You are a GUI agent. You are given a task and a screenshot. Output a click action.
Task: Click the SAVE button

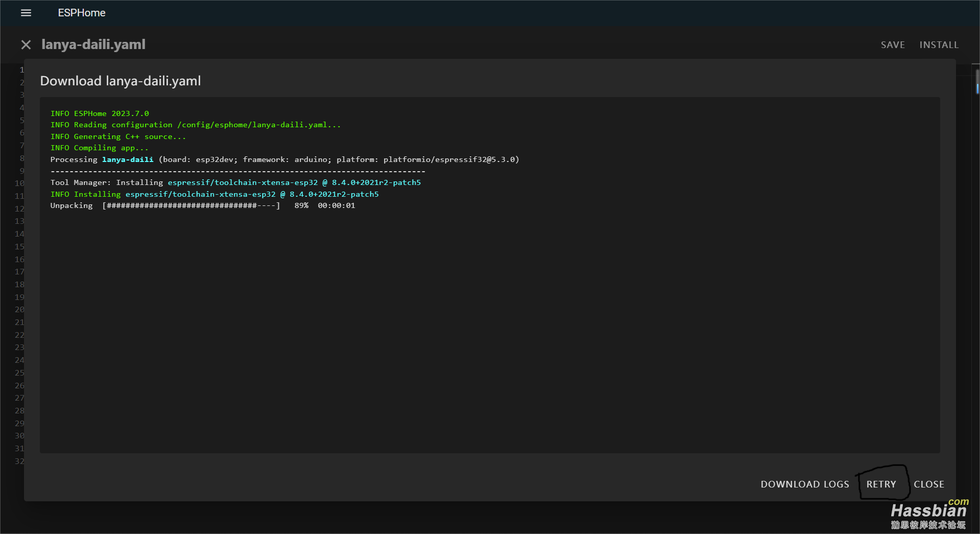893,45
